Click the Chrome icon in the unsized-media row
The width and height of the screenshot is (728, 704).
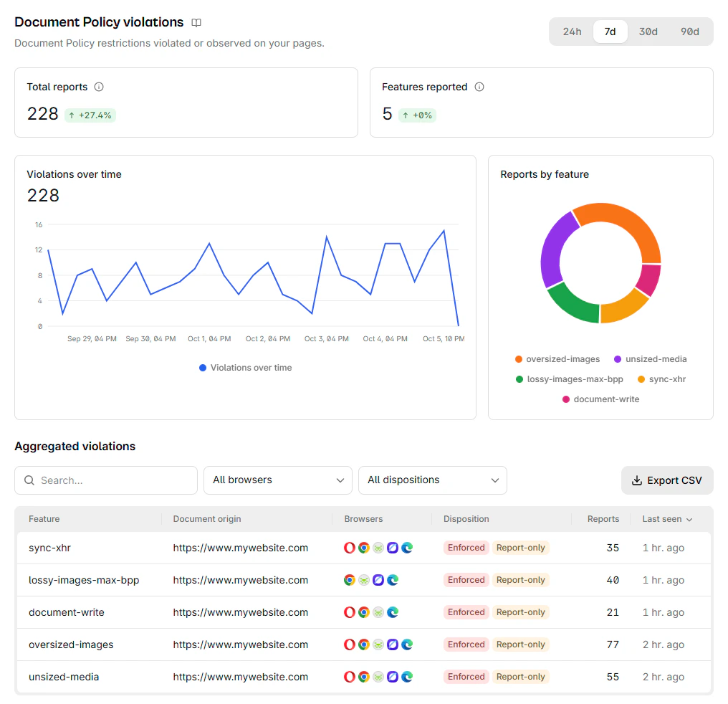click(364, 677)
